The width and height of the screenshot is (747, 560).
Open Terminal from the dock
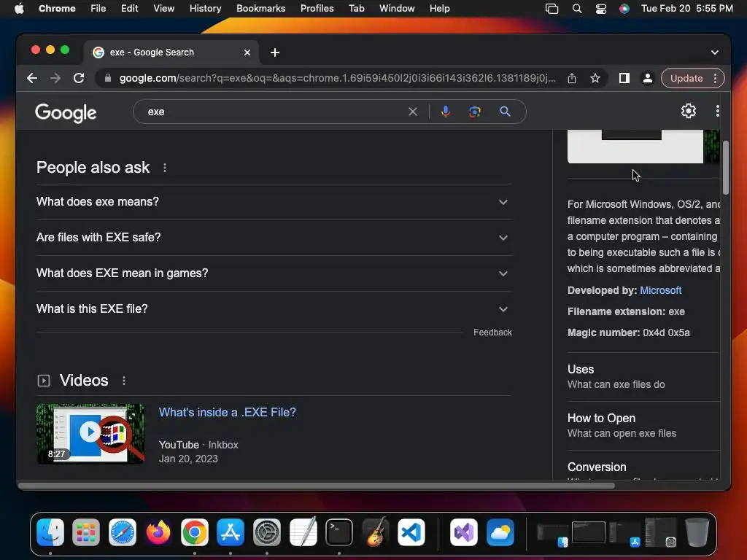click(x=339, y=532)
